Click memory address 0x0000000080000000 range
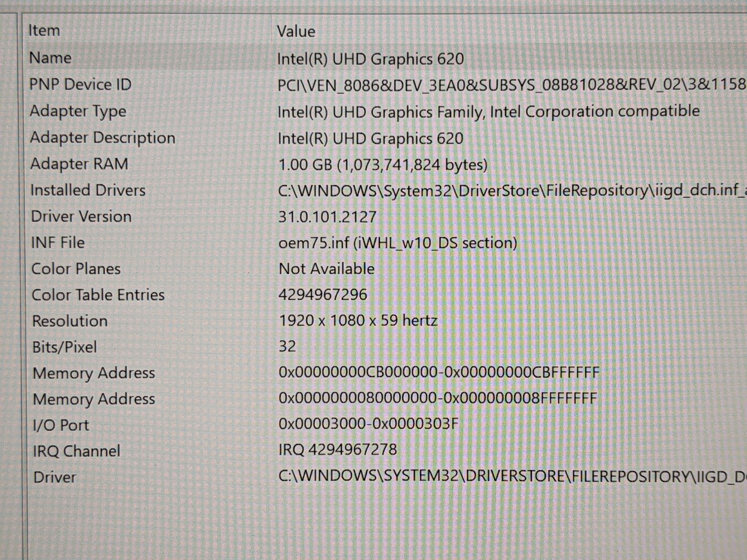Viewport: 747px width, 560px height. (438, 398)
